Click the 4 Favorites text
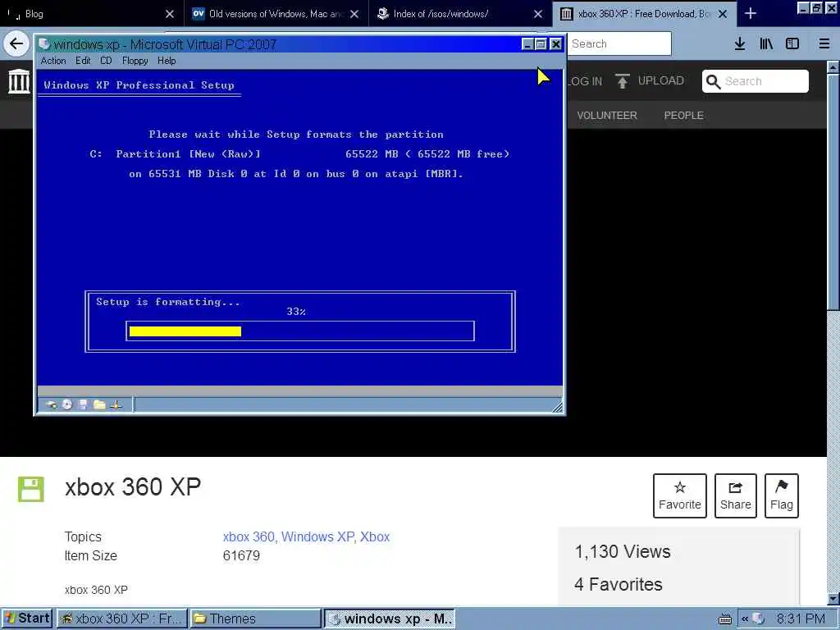Viewport: 840px width, 630px height. point(619,584)
